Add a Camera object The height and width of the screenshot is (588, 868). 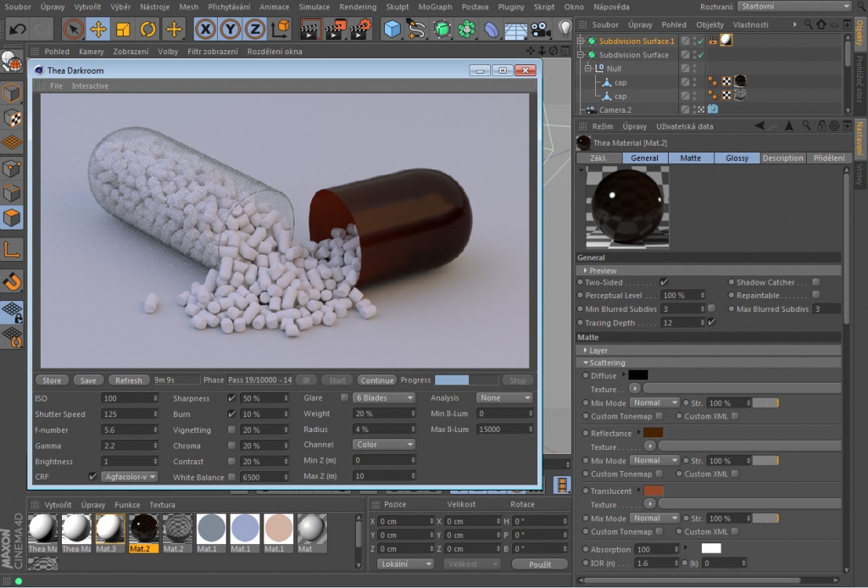[x=540, y=29]
